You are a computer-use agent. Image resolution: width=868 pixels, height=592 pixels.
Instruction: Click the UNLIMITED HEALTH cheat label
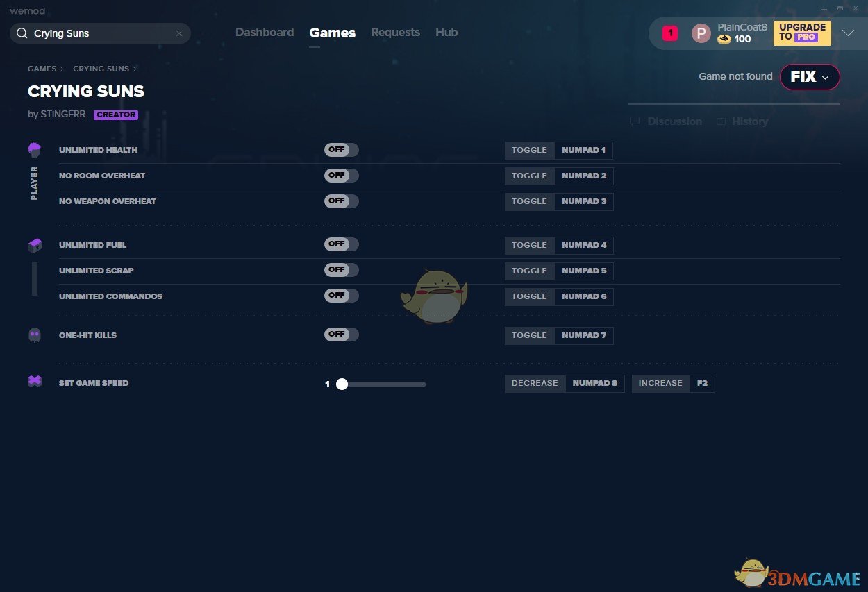pos(98,150)
